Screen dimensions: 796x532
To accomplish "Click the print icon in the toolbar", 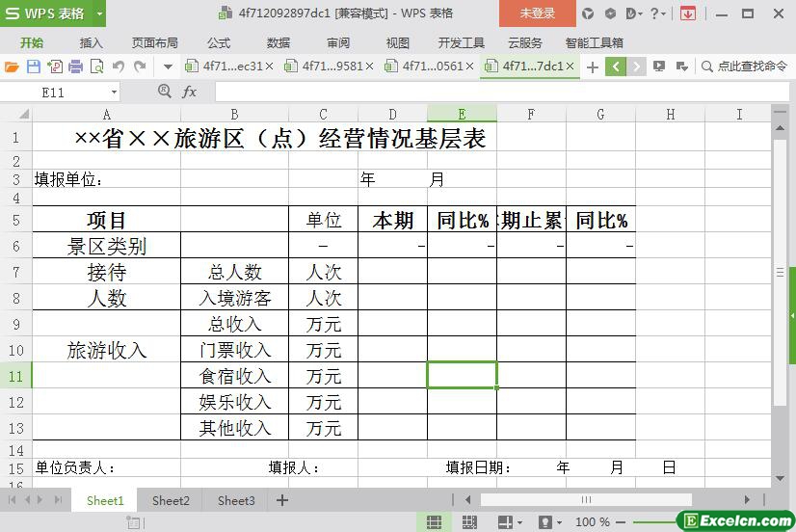I will 75,66.
